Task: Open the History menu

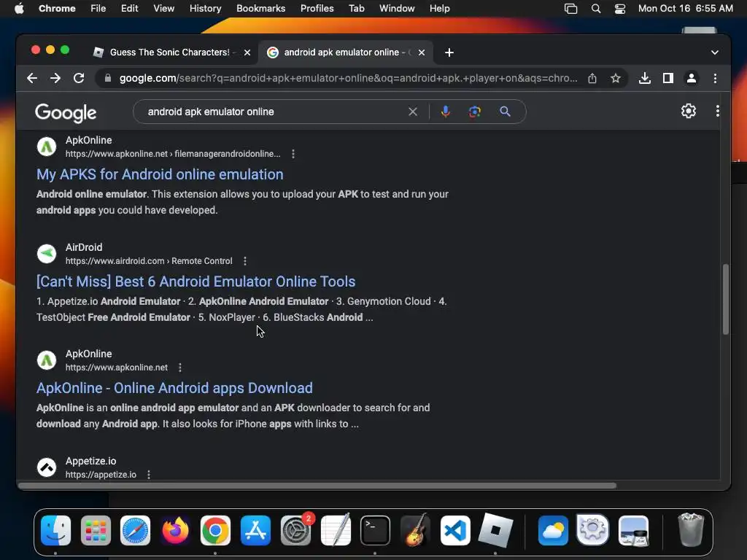Action: coord(205,9)
